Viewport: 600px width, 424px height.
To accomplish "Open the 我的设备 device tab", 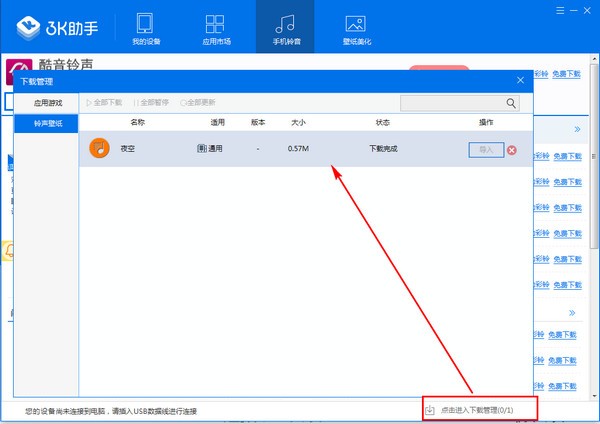I will pyautogui.click(x=146, y=29).
